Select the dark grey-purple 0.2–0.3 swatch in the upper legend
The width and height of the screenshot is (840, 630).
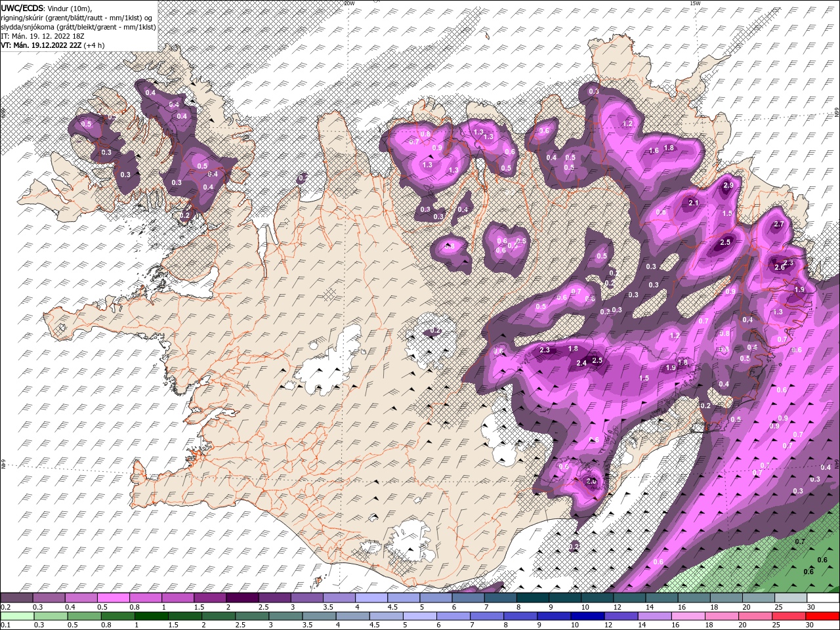click(x=16, y=598)
